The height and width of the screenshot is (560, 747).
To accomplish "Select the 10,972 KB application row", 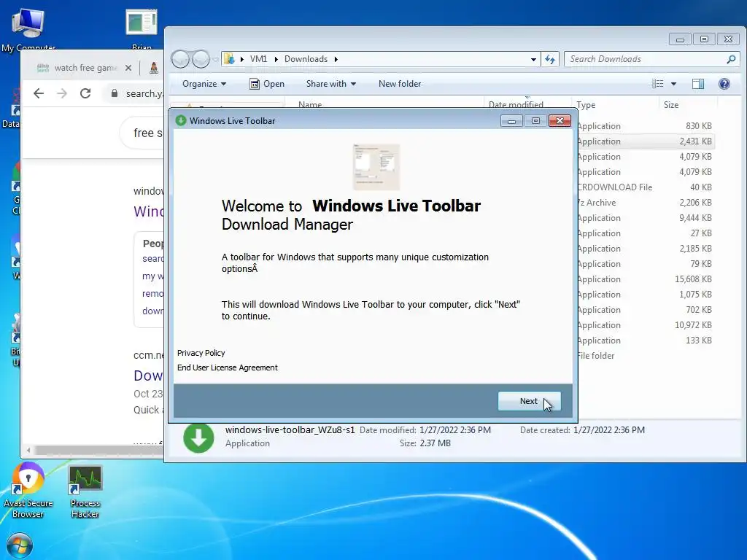I will (x=646, y=325).
